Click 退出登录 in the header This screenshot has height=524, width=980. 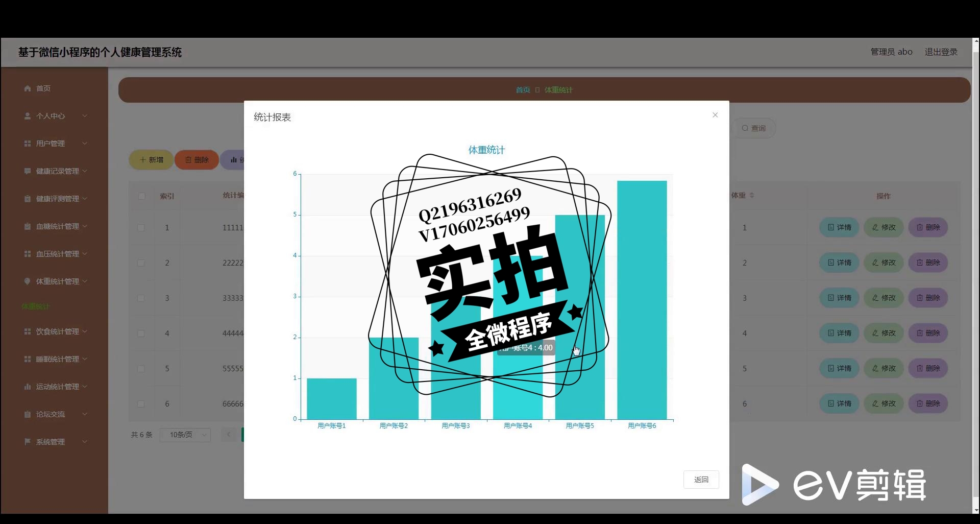coord(941,52)
